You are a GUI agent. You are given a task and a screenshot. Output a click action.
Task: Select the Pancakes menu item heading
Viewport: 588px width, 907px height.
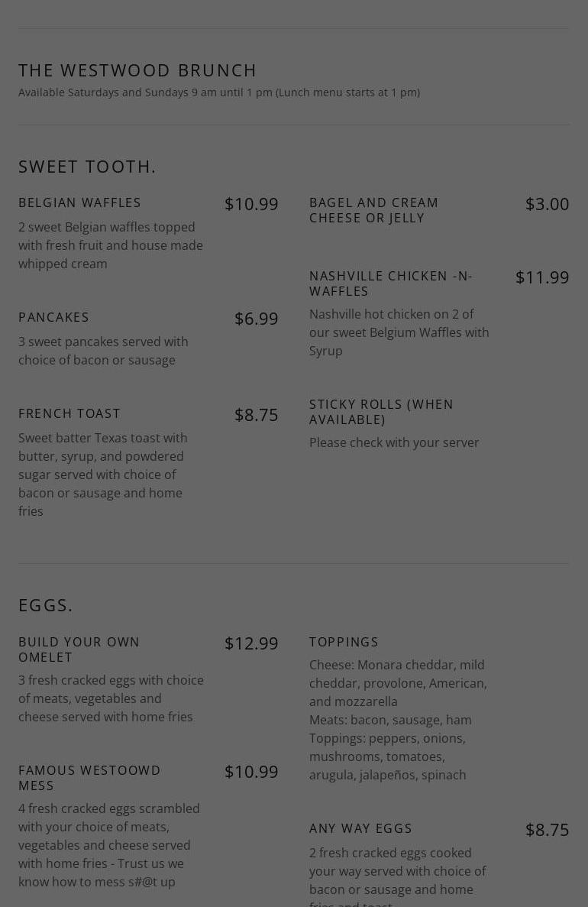click(x=54, y=317)
